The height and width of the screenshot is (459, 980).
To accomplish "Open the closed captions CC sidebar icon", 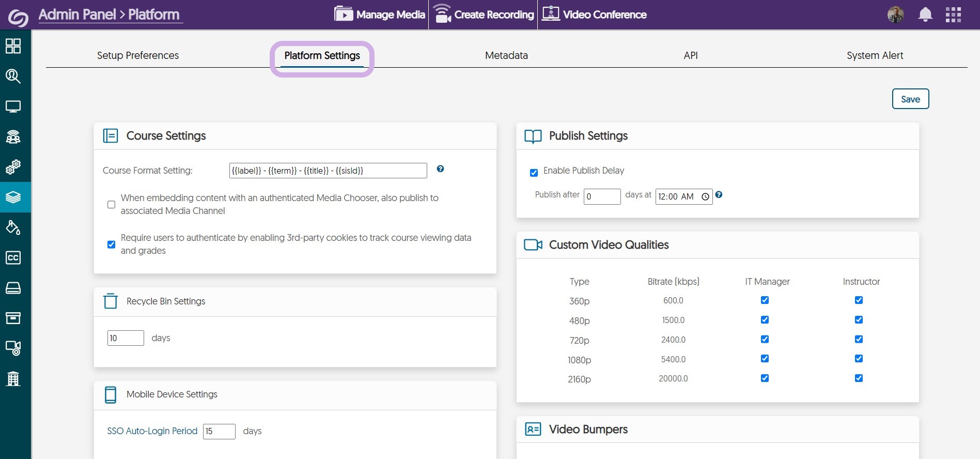I will click(x=13, y=257).
